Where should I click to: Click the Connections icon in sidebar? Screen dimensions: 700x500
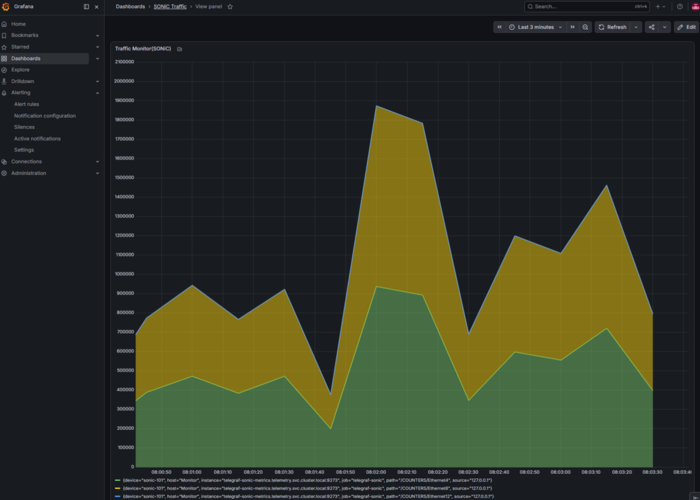click(4, 162)
